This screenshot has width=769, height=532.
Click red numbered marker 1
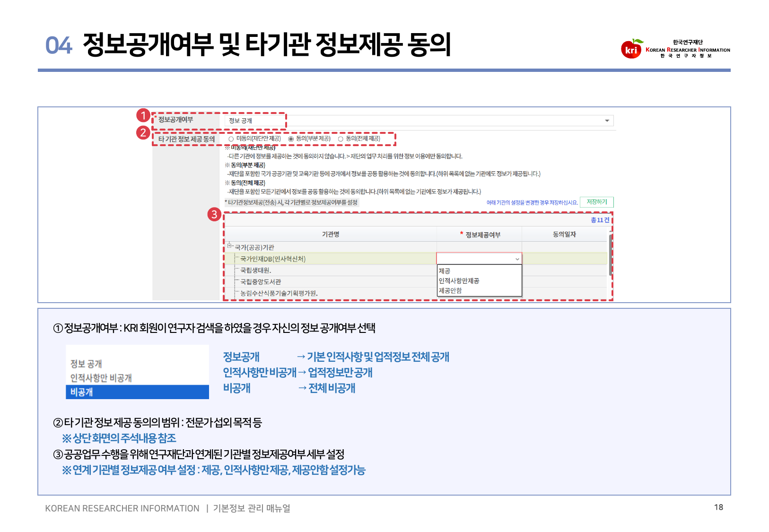[143, 115]
